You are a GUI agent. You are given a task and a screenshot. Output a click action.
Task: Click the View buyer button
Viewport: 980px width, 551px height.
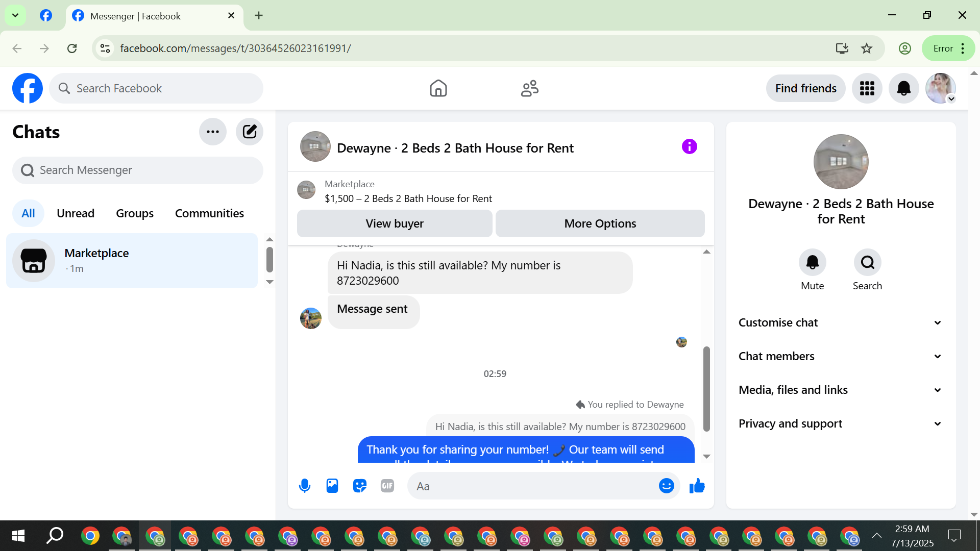(x=394, y=223)
